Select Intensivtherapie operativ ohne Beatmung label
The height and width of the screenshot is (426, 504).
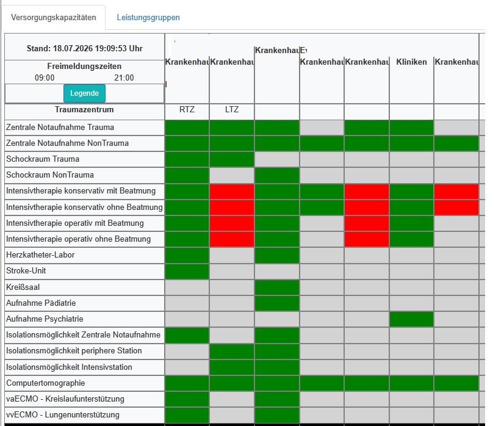79,239
